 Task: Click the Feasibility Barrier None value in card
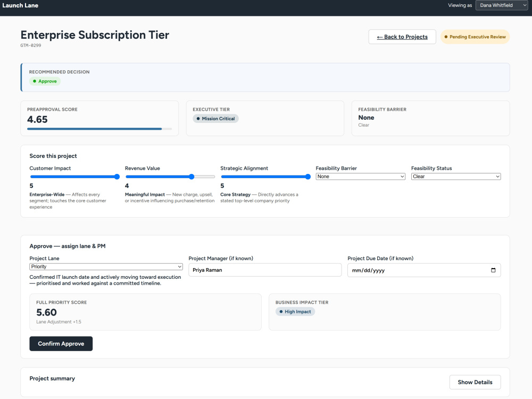point(366,118)
